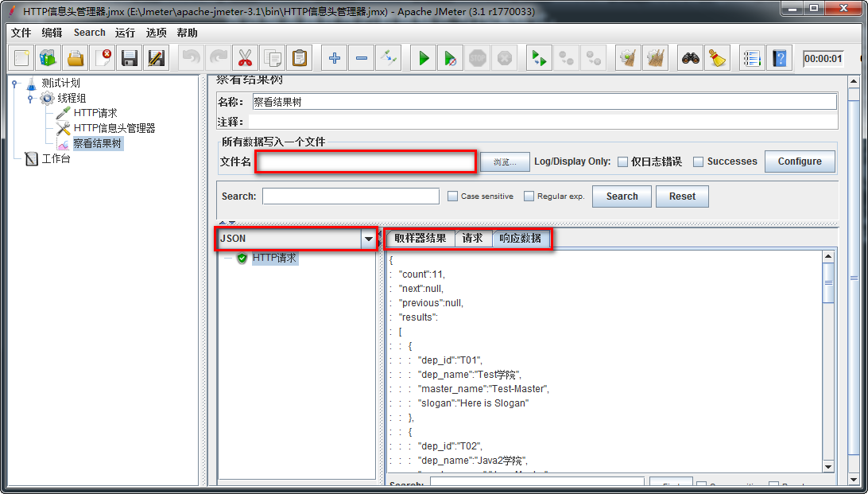Open the Templates icon in toolbar
The height and width of the screenshot is (494, 868).
[48, 57]
